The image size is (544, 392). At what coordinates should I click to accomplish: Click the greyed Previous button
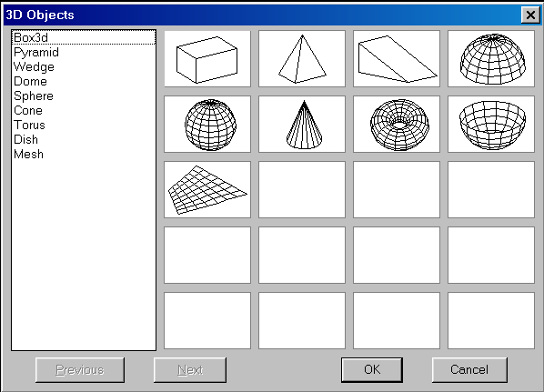(x=80, y=370)
